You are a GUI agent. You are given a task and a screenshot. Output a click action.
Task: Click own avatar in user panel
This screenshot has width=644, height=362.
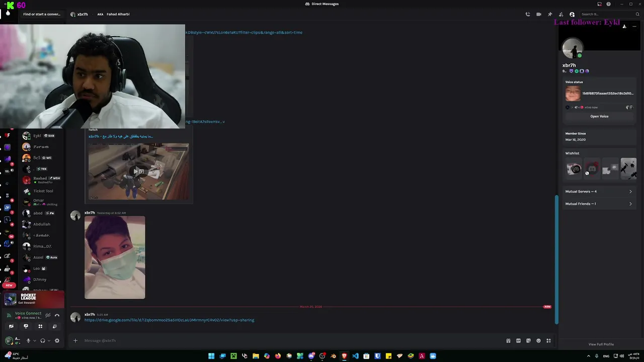(x=9, y=340)
